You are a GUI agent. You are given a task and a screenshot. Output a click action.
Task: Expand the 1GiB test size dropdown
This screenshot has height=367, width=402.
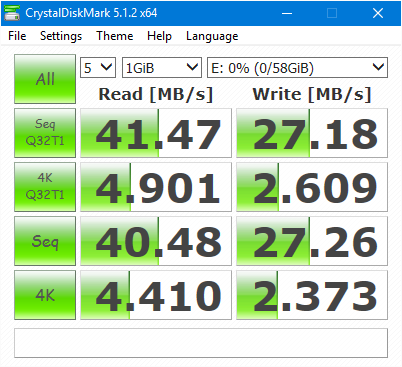tap(162, 68)
